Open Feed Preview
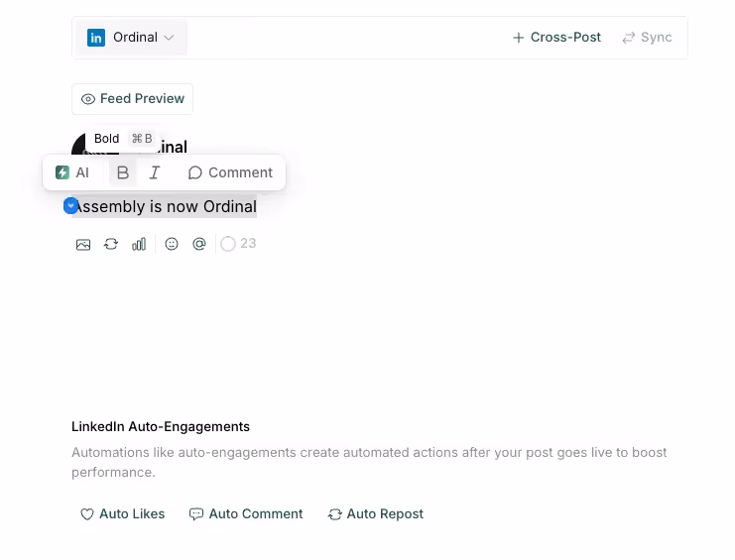The image size is (735, 560). pos(132,99)
